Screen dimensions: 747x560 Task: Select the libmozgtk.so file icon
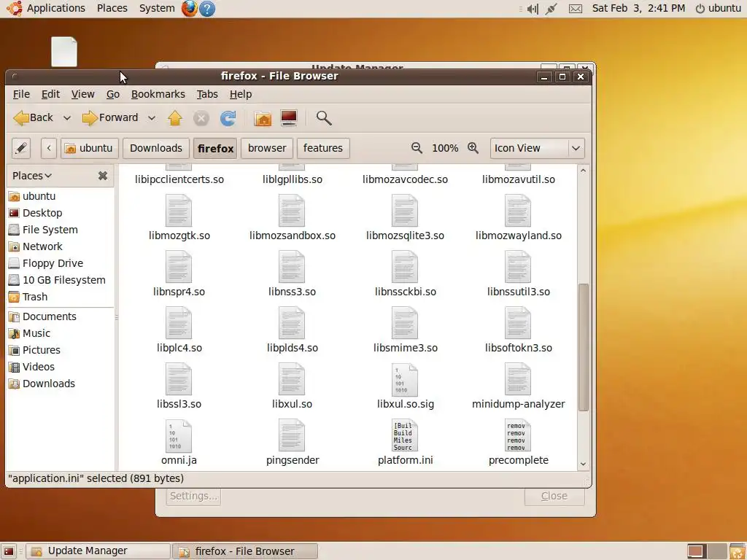coord(179,211)
